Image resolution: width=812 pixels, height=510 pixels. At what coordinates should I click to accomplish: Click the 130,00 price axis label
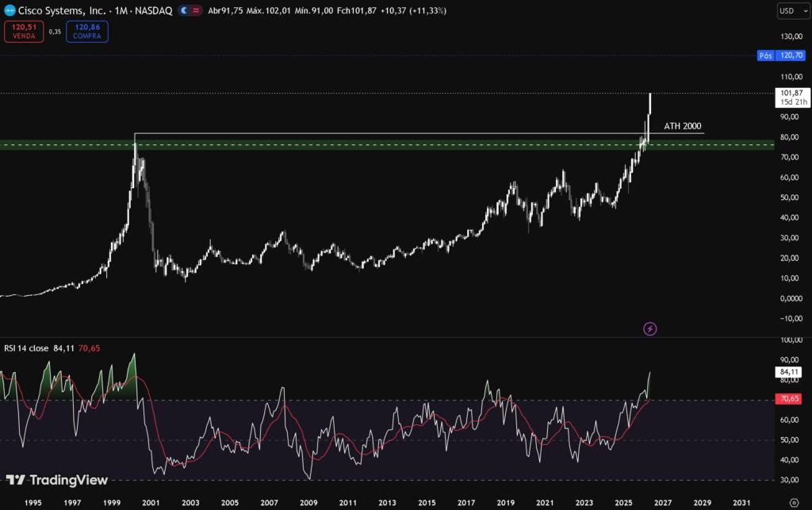coord(791,36)
